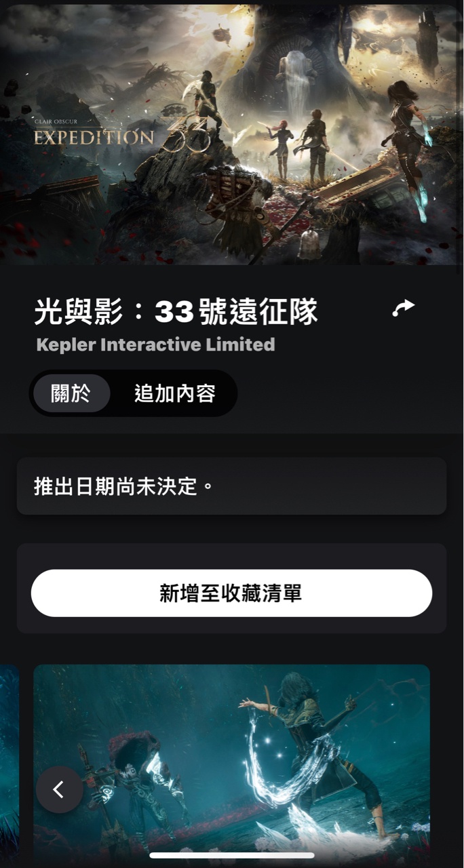The image size is (464, 868).
Task: Go to previous screenshot with left chevron
Action: (59, 789)
